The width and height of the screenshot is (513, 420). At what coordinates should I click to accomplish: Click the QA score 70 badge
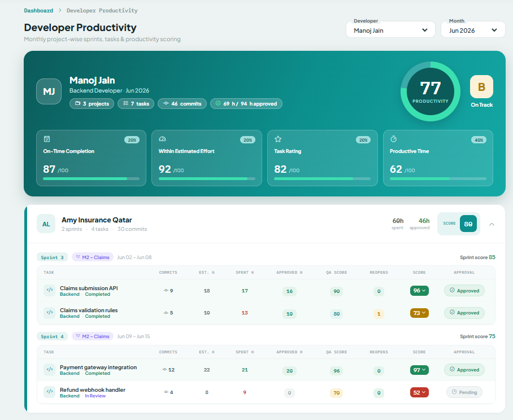point(336,393)
